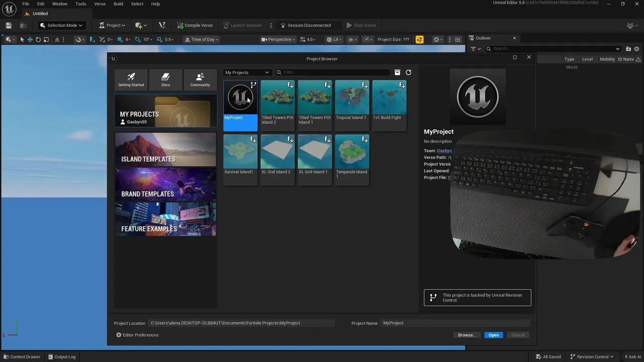Click the Verse Explorer icon
This screenshot has height=362, width=644.
click(162, 25)
